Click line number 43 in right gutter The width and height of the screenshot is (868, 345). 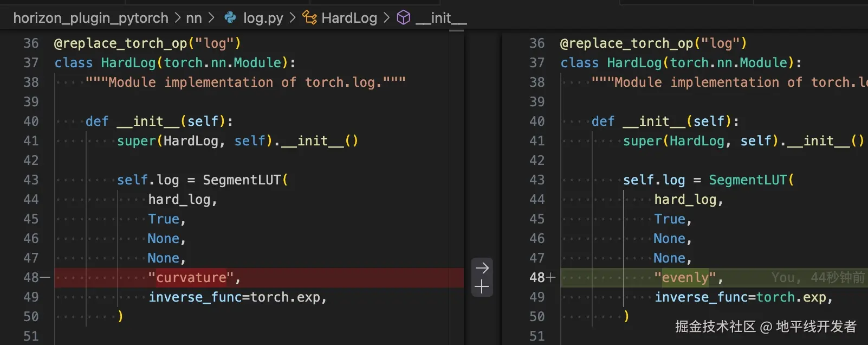coord(537,180)
